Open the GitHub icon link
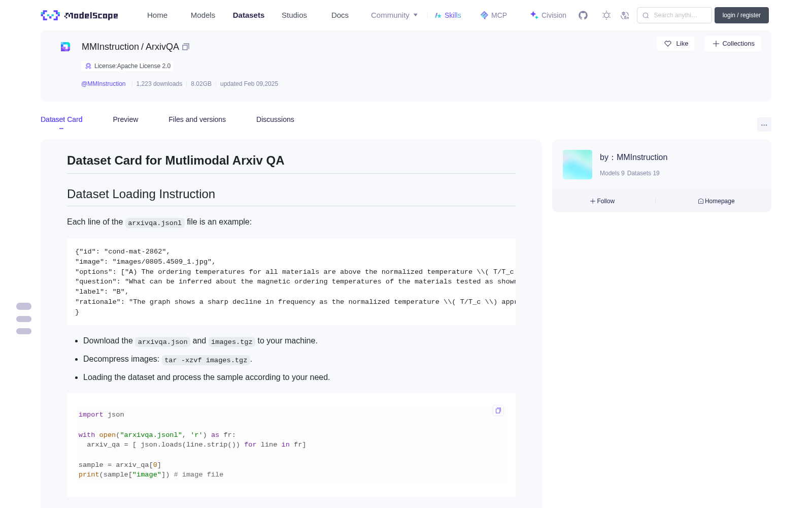The width and height of the screenshot is (812, 508). [583, 15]
